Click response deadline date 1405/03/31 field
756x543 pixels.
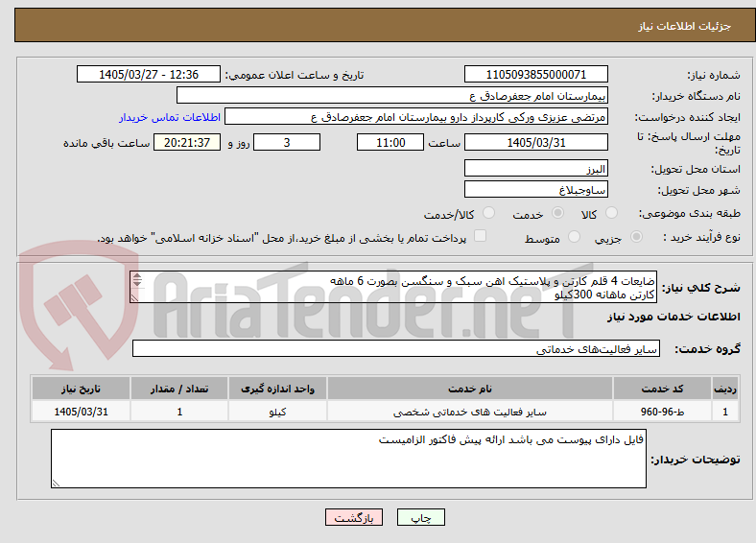[x=535, y=142]
